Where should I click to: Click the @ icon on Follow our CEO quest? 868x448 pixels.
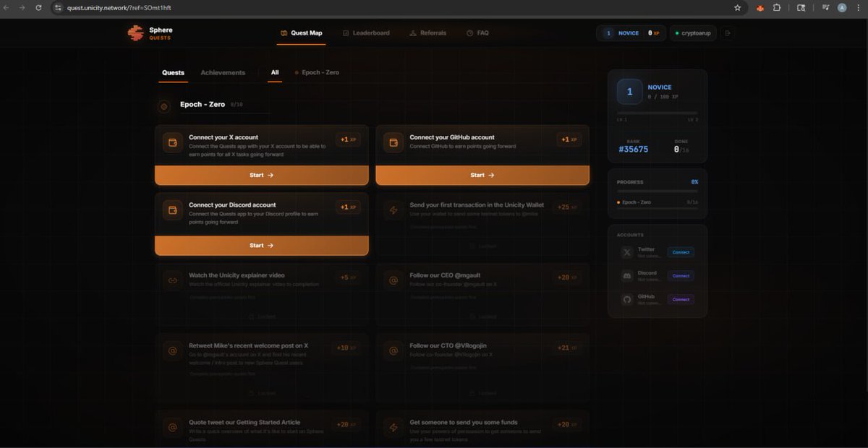tap(393, 280)
